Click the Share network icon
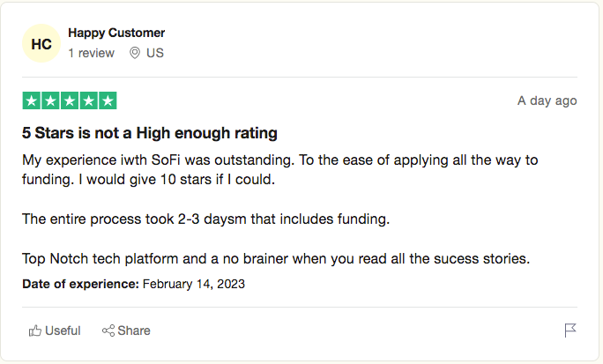The image size is (603, 364). (x=108, y=331)
